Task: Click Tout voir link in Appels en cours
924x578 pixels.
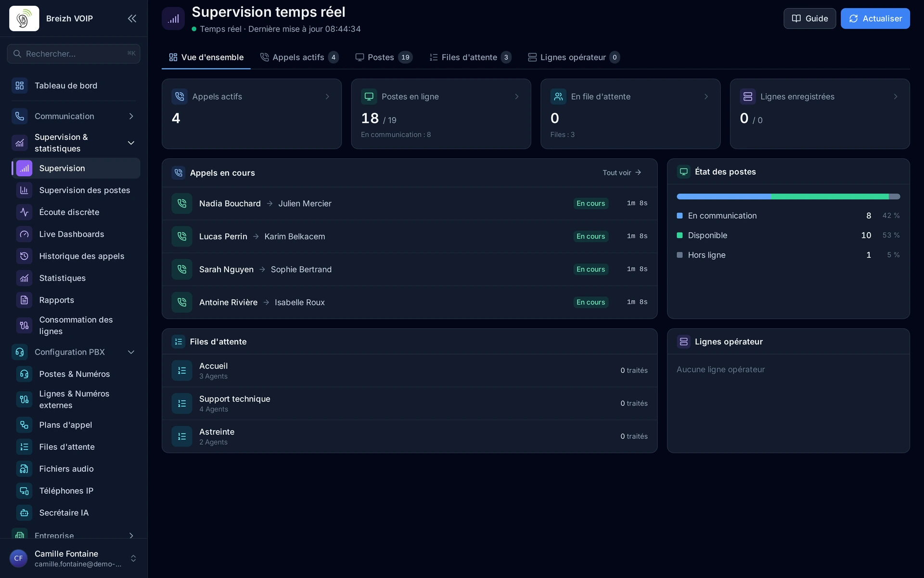Action: (622, 172)
